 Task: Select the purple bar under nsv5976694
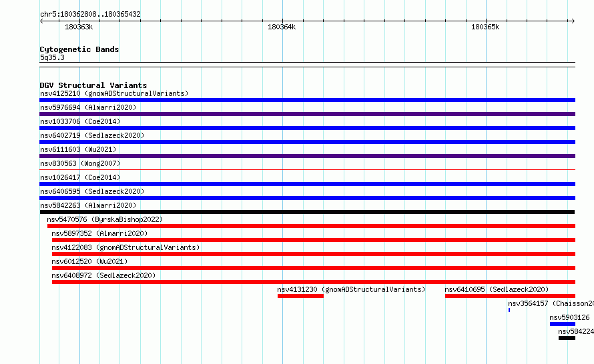click(x=307, y=114)
